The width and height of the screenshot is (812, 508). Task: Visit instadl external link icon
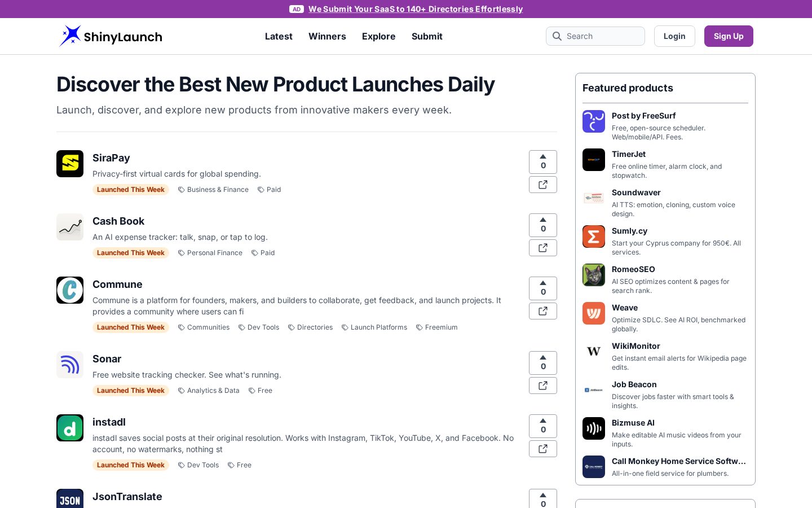coord(543,449)
